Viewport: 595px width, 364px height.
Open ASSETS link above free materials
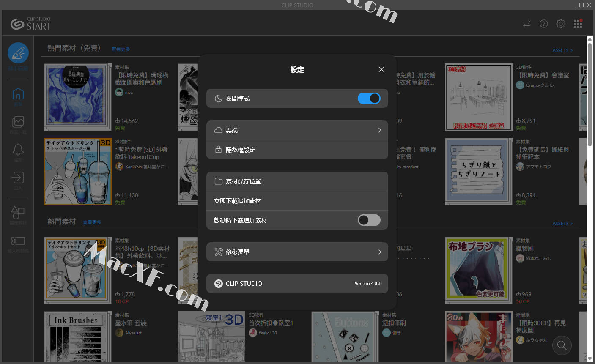(x=562, y=50)
